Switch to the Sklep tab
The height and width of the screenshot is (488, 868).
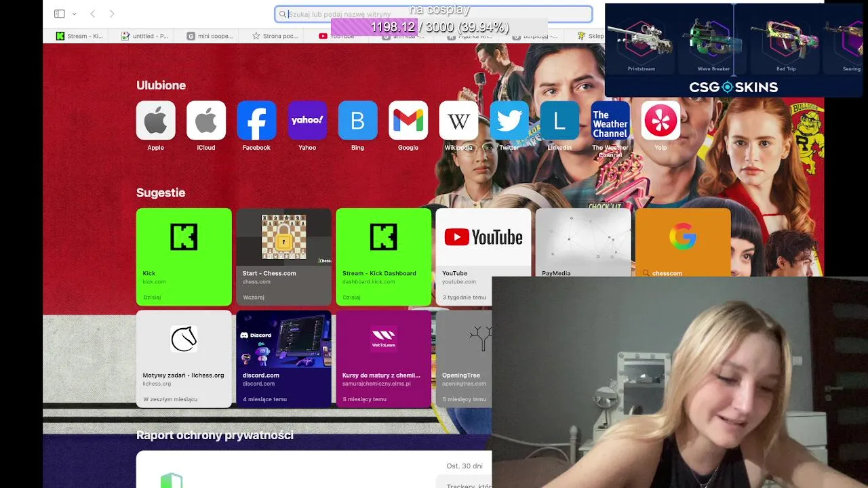pyautogui.click(x=591, y=36)
